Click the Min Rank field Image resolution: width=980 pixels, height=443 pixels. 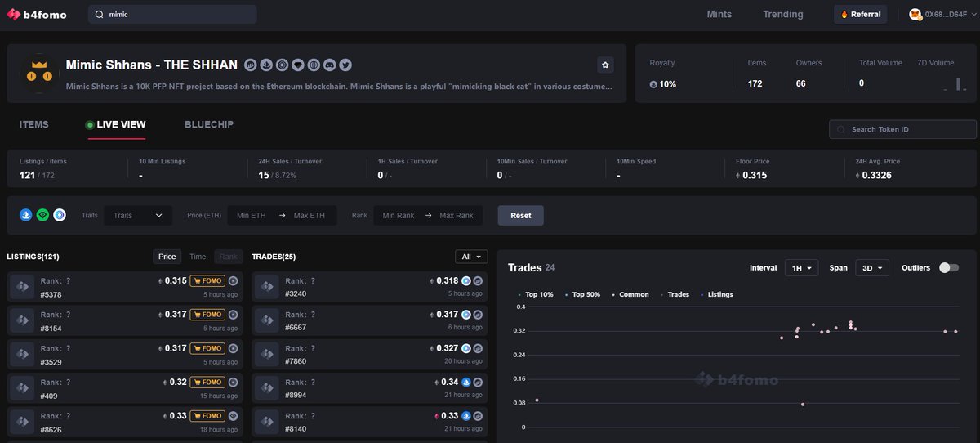[399, 216]
